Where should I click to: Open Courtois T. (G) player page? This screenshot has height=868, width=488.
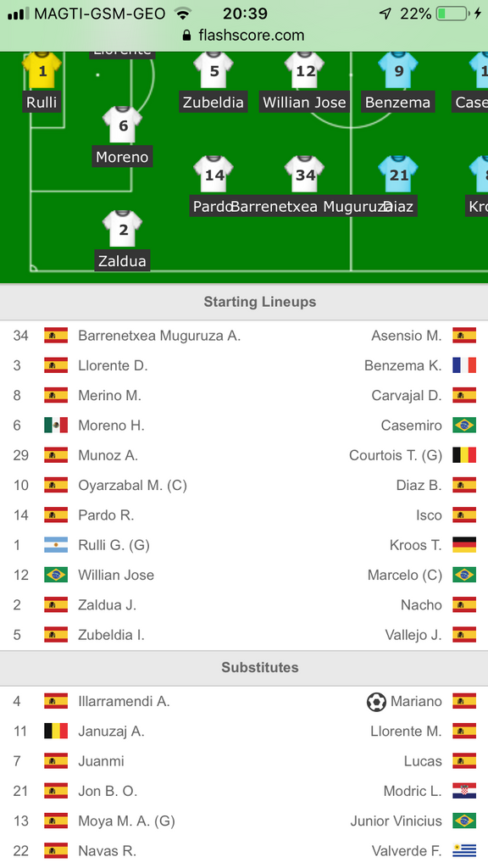396,455
